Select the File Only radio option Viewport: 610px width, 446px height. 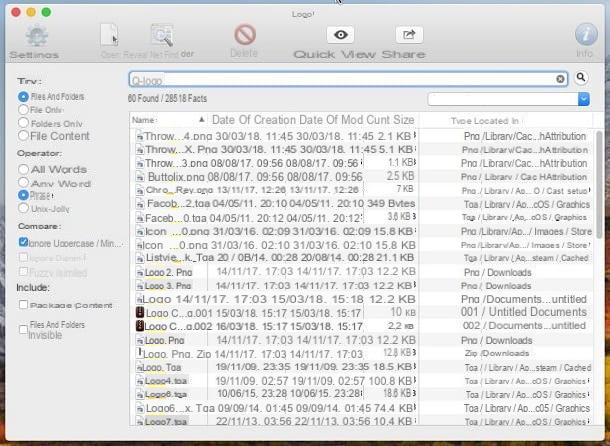23,110
